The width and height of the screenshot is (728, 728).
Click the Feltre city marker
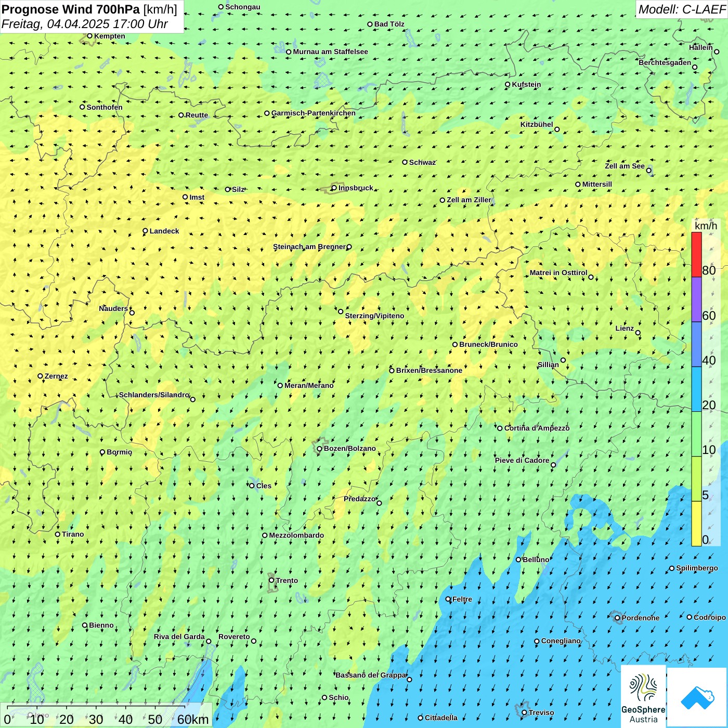tap(448, 599)
